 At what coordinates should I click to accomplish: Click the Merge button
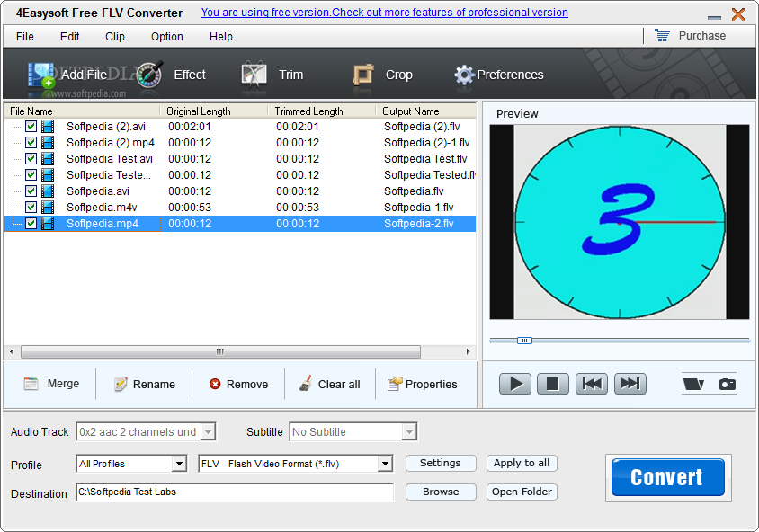tap(52, 384)
